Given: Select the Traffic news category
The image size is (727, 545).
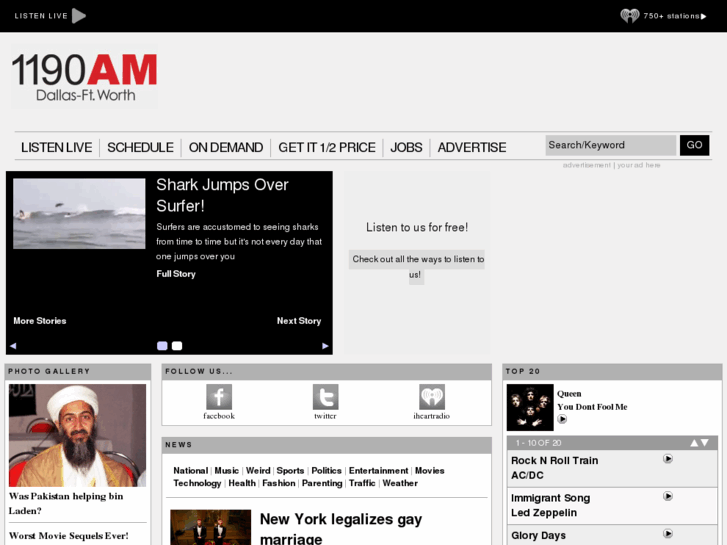Looking at the screenshot, I should (x=362, y=483).
